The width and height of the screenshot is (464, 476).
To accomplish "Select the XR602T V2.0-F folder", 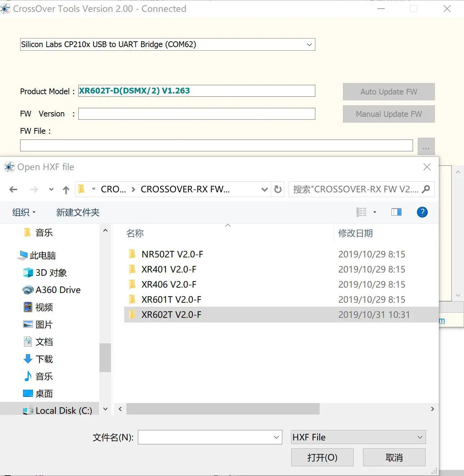I will point(281,315).
